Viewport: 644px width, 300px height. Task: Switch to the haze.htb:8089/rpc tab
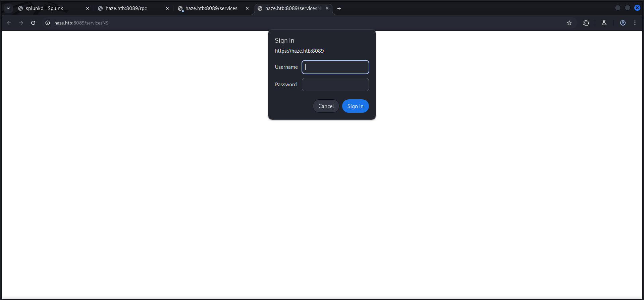click(131, 8)
